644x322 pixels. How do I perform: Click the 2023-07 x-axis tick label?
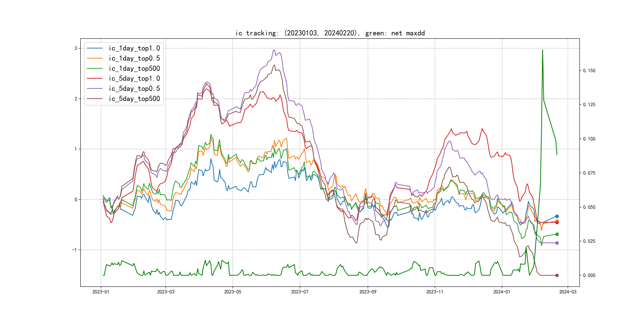pos(300,292)
